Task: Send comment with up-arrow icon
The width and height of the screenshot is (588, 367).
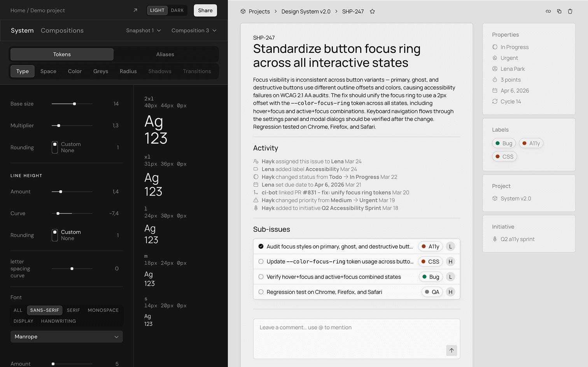Action: (451, 350)
